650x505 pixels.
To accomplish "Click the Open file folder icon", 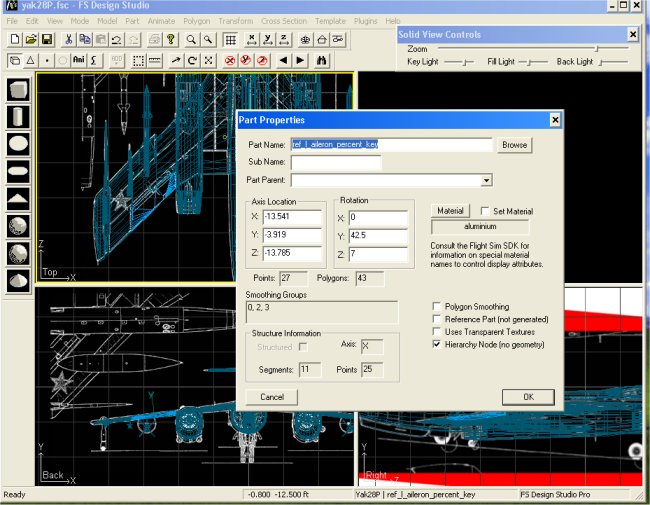I will [31, 40].
